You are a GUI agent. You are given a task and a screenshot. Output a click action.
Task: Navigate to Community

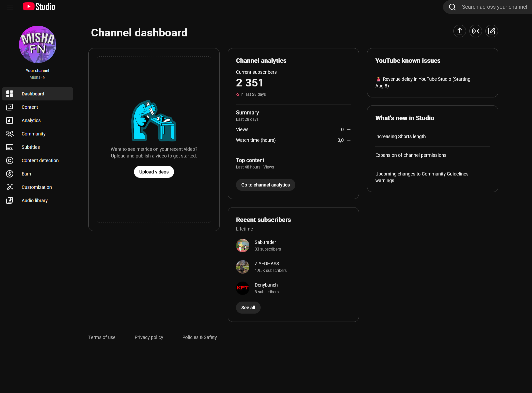pyautogui.click(x=37, y=134)
